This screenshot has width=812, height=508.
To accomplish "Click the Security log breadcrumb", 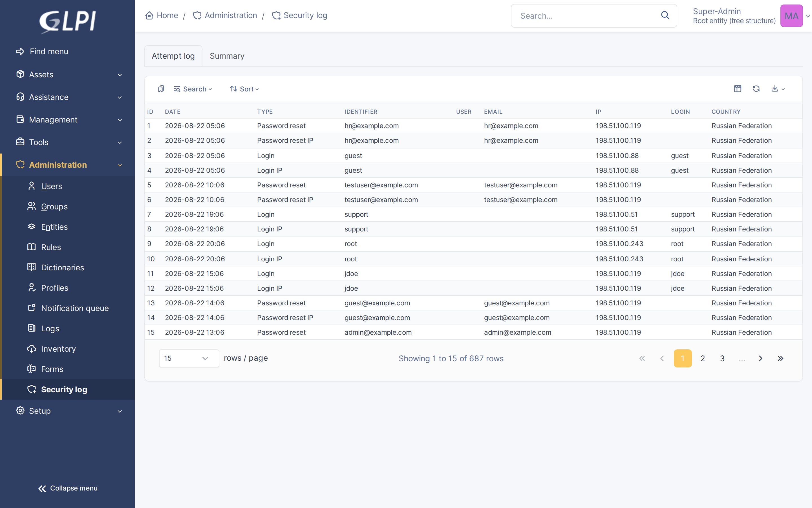I will coord(299,16).
